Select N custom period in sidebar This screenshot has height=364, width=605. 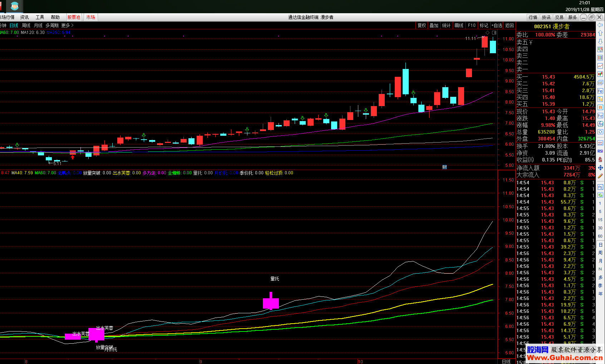(600, 269)
